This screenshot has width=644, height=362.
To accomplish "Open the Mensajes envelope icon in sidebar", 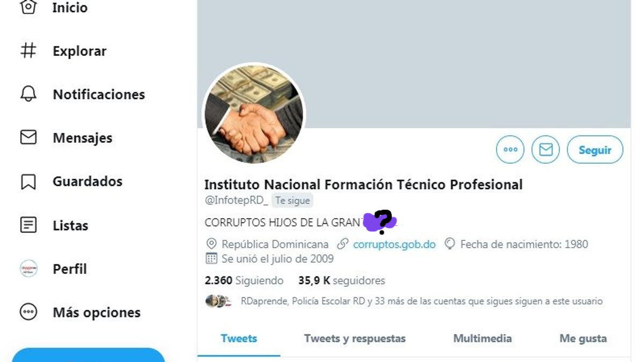I will coord(28,138).
